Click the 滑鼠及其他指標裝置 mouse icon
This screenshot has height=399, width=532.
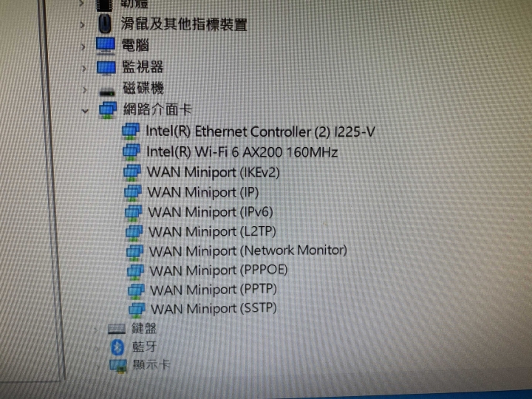coord(105,24)
